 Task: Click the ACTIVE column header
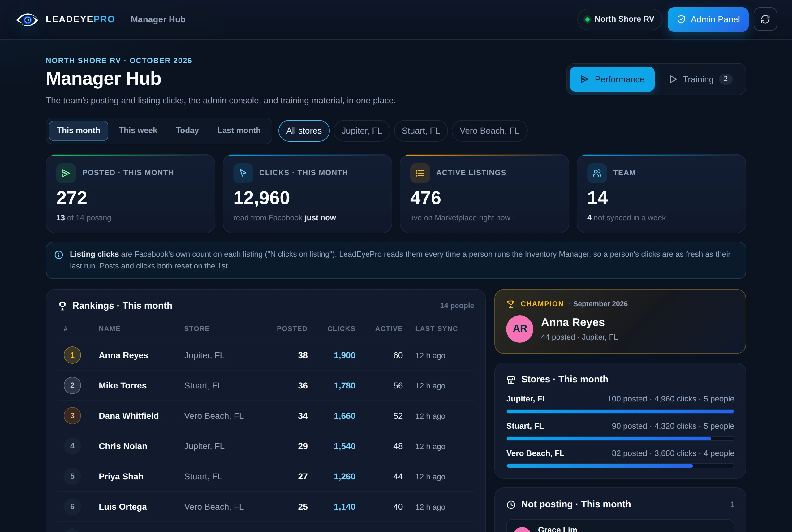(389, 328)
